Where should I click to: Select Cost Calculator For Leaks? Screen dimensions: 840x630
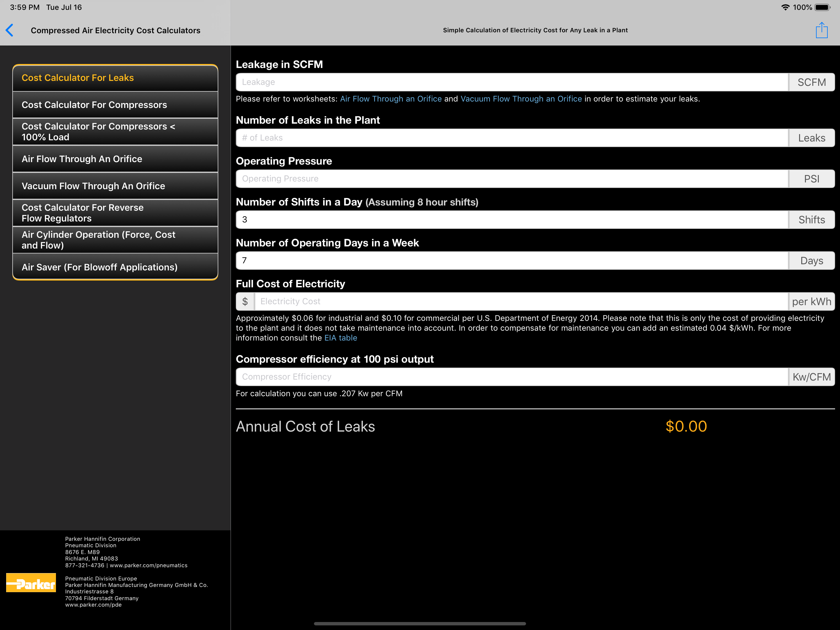point(115,78)
